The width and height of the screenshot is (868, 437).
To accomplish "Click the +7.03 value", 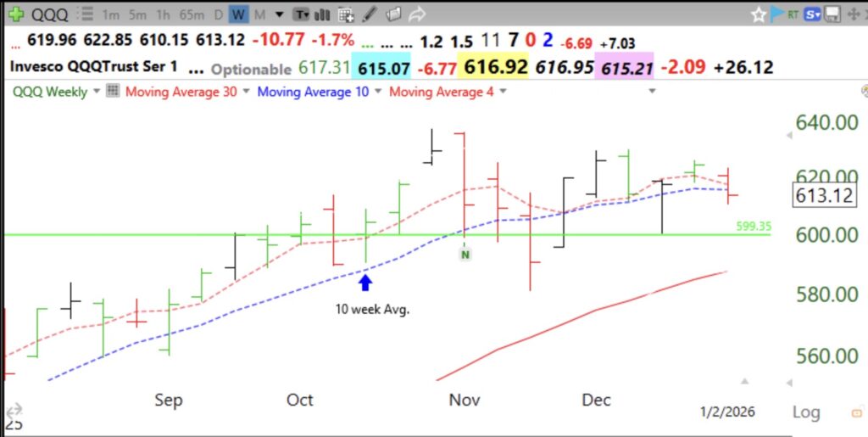I will tap(617, 44).
